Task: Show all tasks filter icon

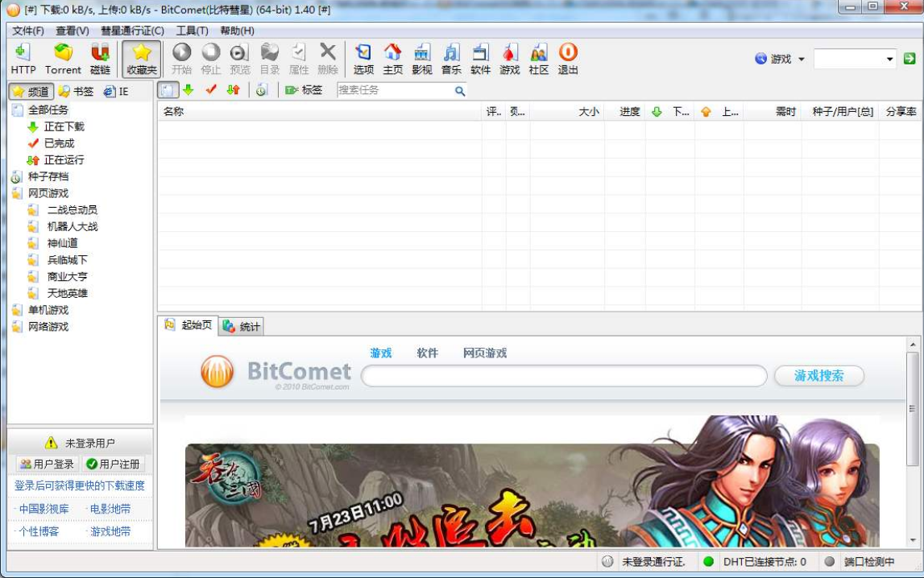Action: click(x=168, y=90)
